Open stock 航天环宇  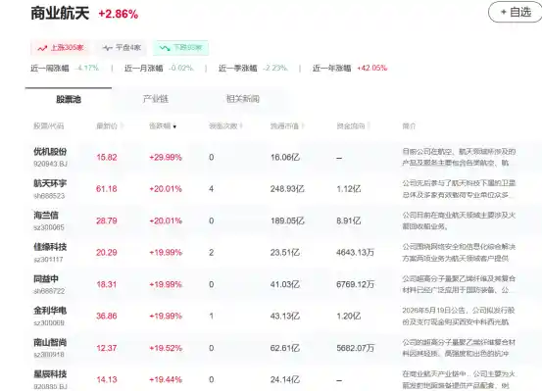(x=50, y=183)
